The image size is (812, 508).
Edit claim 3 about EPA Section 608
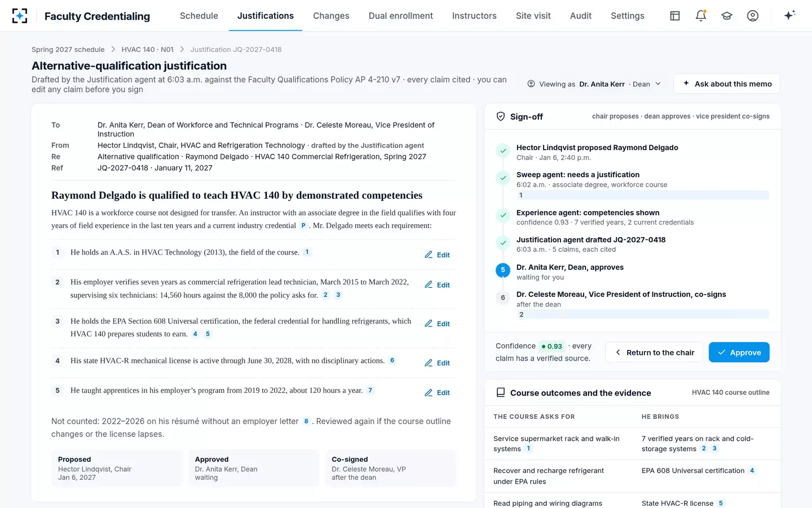437,324
